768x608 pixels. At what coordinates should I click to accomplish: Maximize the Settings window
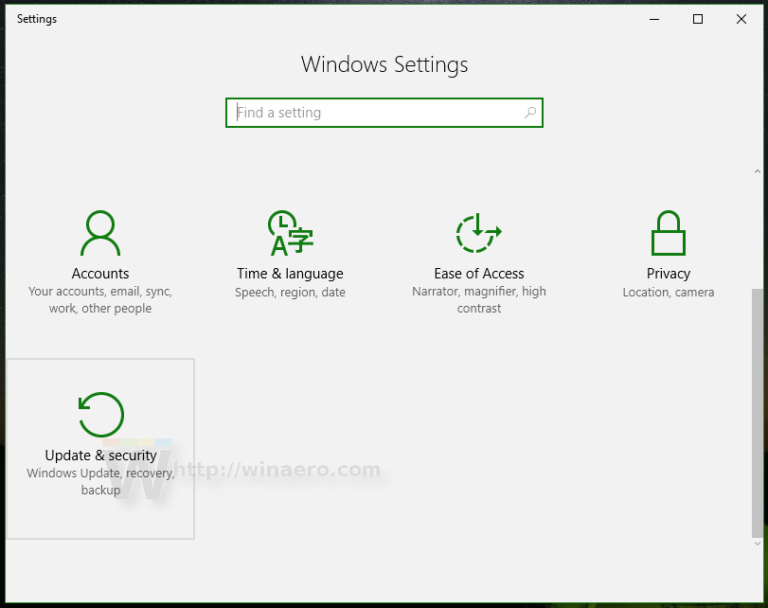[x=698, y=19]
